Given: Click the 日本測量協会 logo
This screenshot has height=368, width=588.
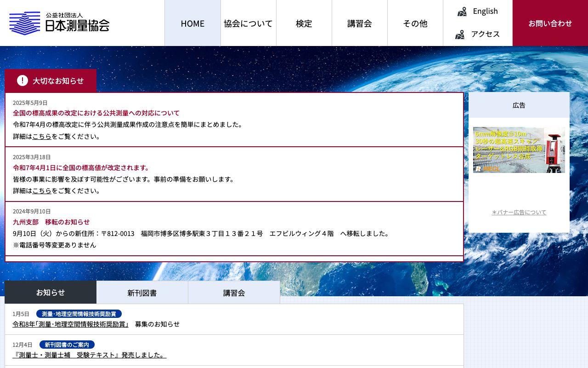Looking at the screenshot, I should [59, 23].
